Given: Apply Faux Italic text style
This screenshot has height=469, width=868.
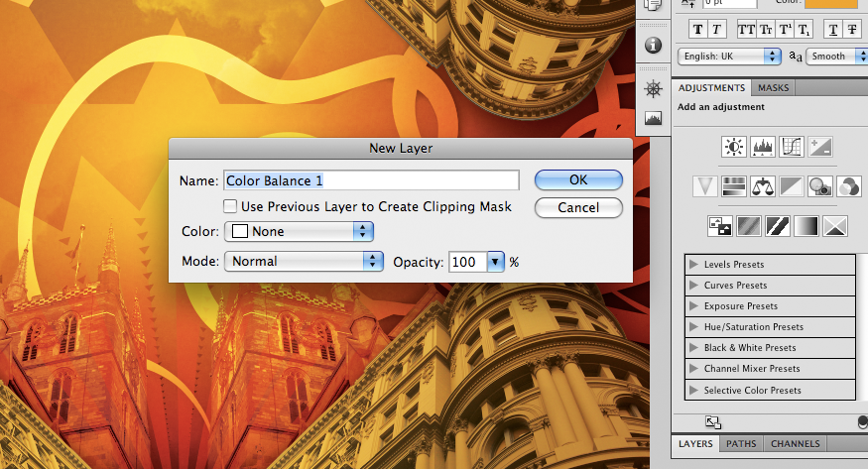Looking at the screenshot, I should click(x=716, y=30).
